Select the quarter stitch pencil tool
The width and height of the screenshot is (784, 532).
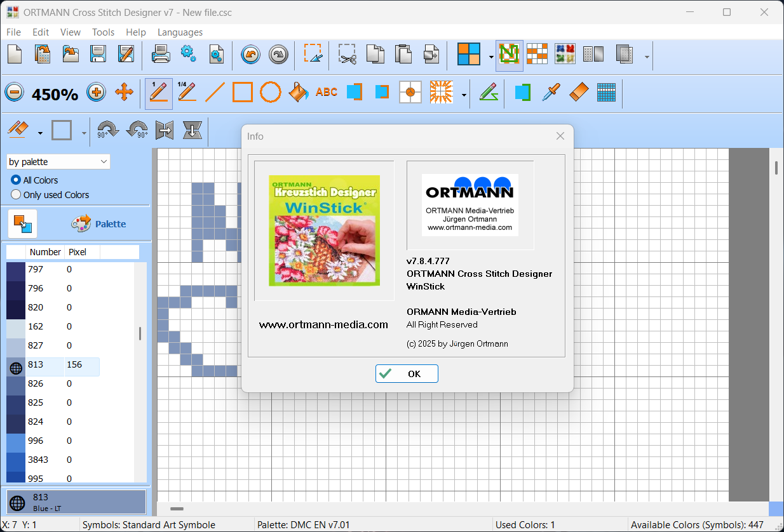(x=186, y=93)
